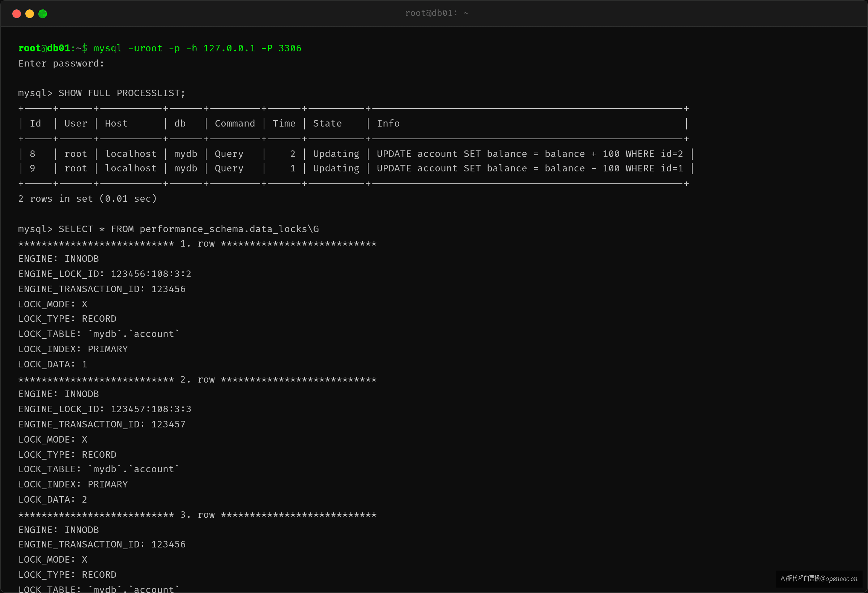Click the 2 rows in set line
This screenshot has height=593, width=868.
88,199
